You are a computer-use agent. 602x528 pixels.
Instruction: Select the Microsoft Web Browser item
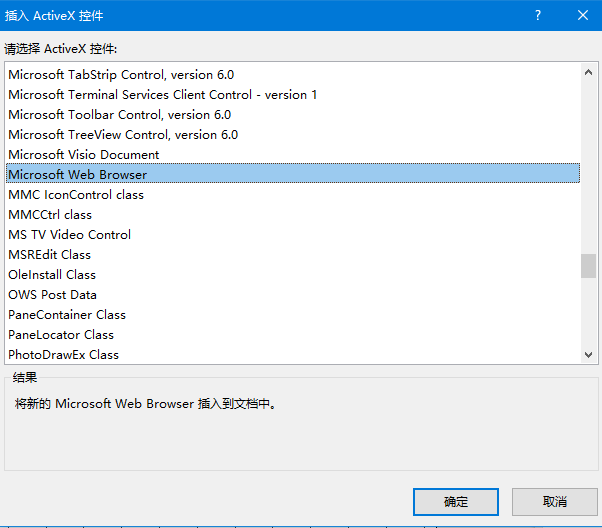click(x=78, y=175)
